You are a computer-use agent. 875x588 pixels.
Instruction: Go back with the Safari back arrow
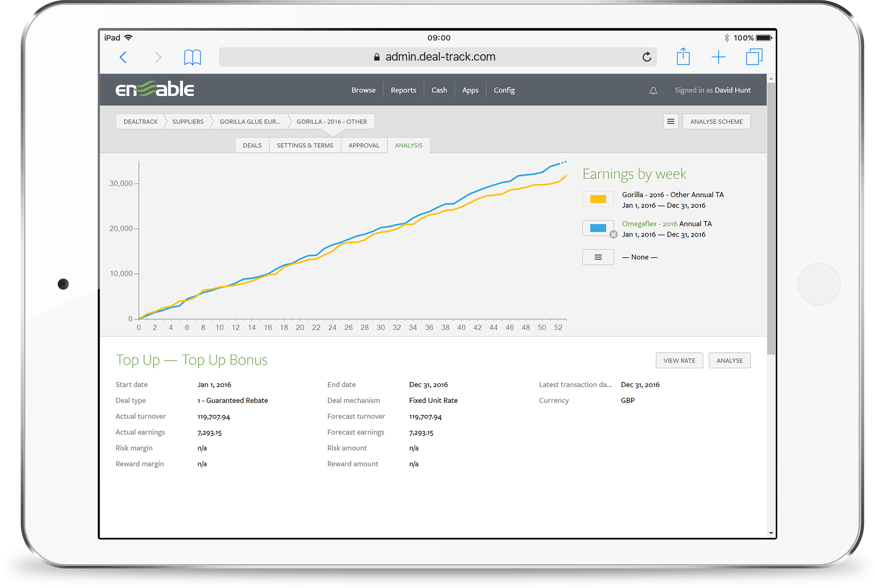pyautogui.click(x=123, y=57)
